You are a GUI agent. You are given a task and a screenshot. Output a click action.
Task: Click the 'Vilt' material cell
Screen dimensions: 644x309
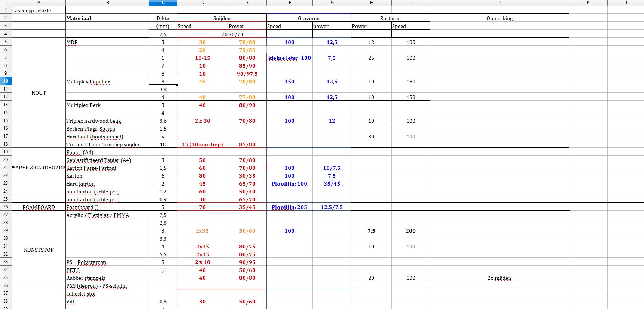107,302
